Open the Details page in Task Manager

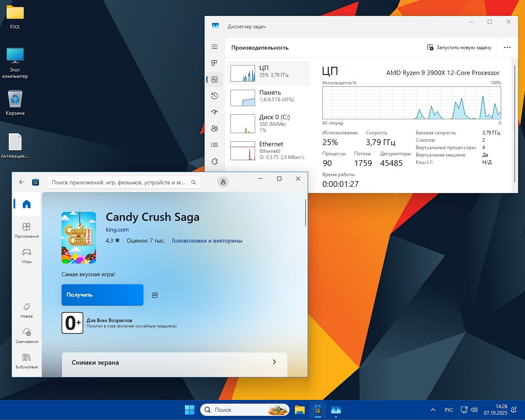pyautogui.click(x=215, y=145)
